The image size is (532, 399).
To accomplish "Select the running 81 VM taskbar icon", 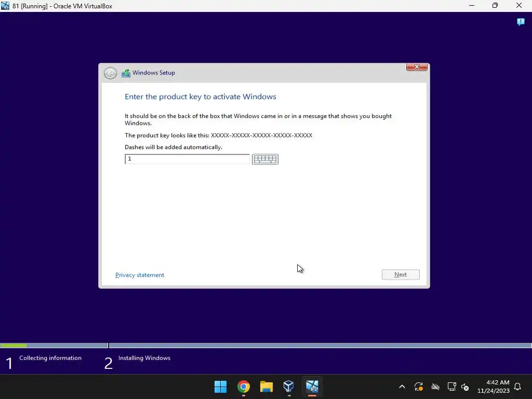I will (x=312, y=387).
